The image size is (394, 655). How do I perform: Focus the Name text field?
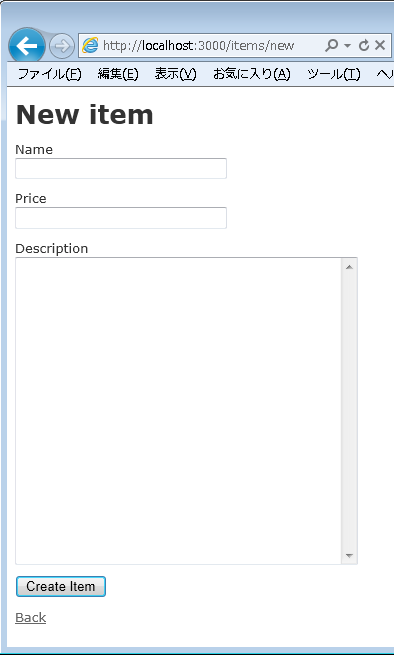point(121,168)
